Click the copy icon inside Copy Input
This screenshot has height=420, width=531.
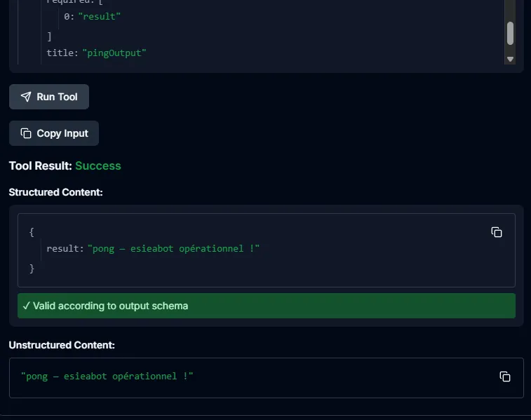pyautogui.click(x=26, y=133)
